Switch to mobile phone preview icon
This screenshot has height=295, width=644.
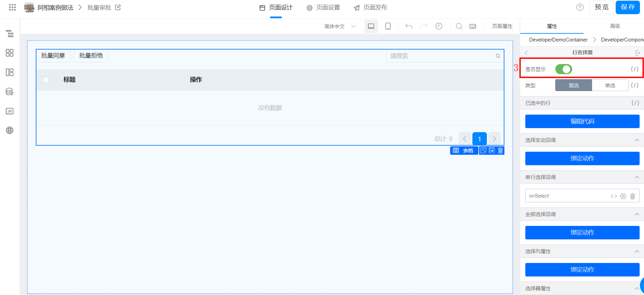tap(388, 26)
